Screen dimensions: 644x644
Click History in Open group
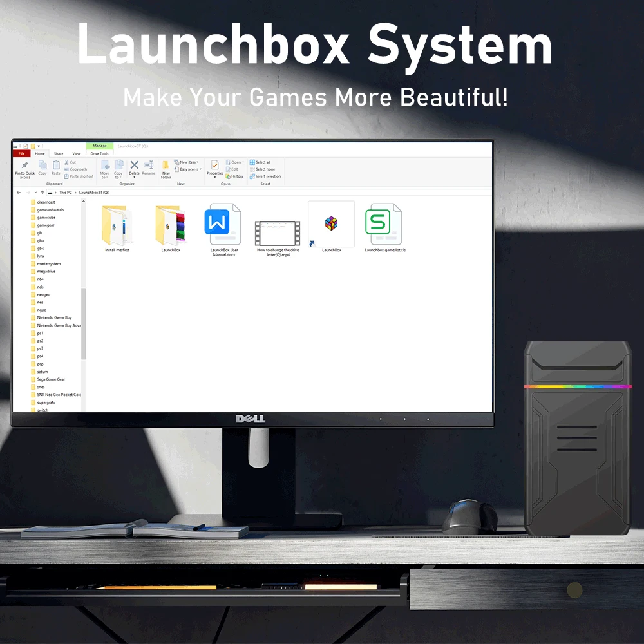pyautogui.click(x=234, y=176)
